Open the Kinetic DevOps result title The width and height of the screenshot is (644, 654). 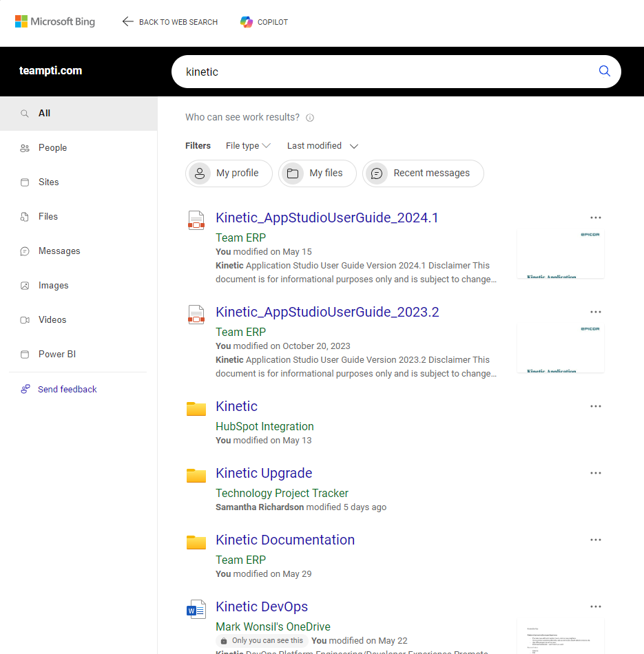(x=262, y=606)
